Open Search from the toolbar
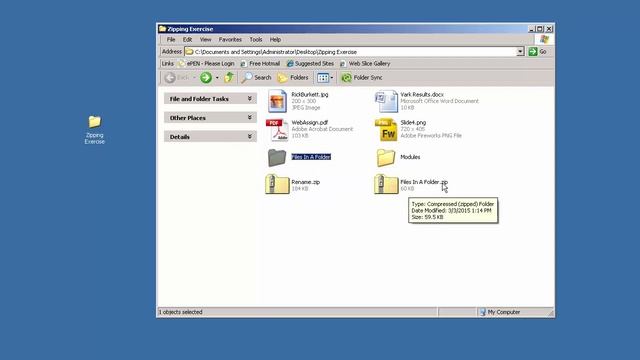The width and height of the screenshot is (640, 360). pyautogui.click(x=256, y=78)
